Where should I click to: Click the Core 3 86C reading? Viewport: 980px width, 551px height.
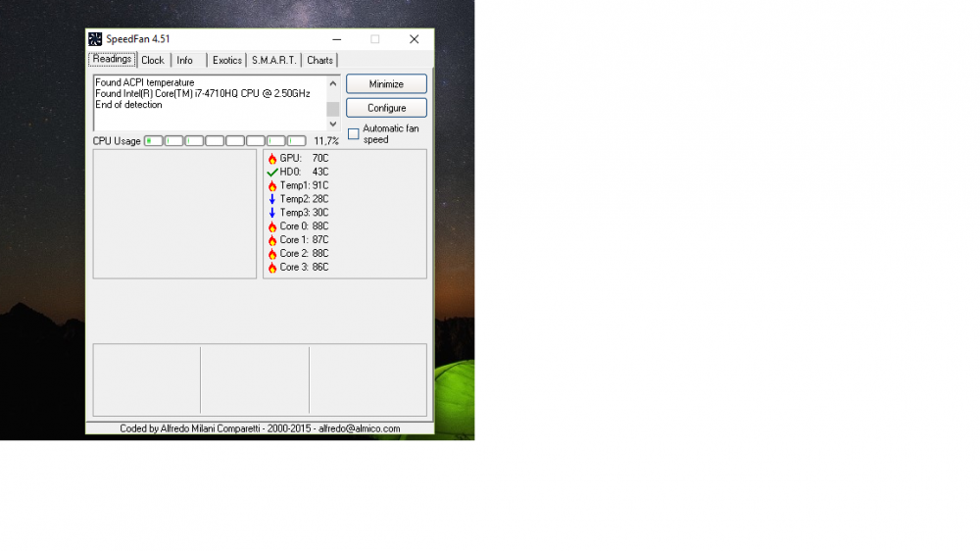pyautogui.click(x=304, y=268)
